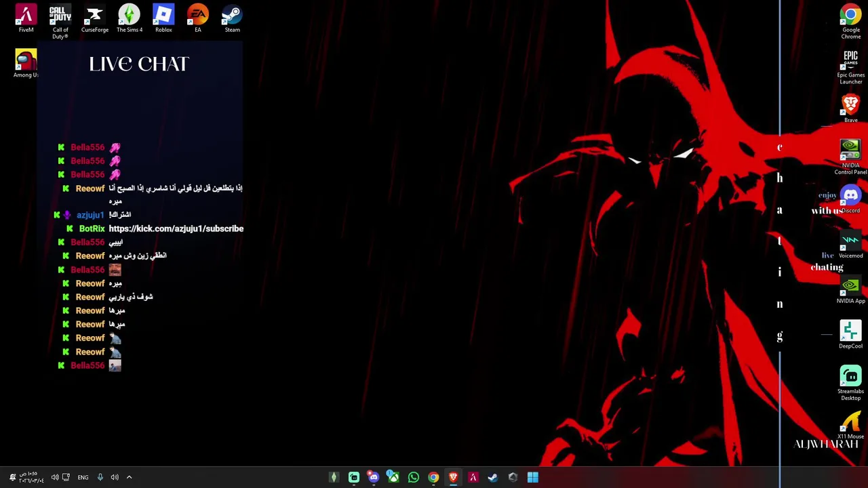
Task: Open the Steam desktop shortcut
Action: point(232,18)
